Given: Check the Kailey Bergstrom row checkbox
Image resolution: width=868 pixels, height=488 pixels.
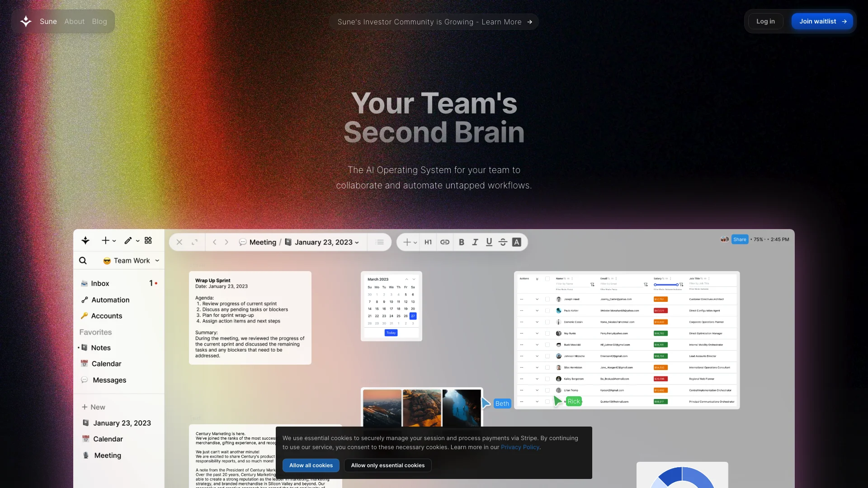Looking at the screenshot, I should (x=547, y=379).
